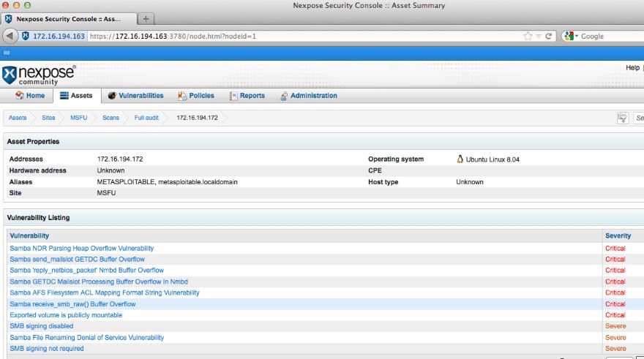Click the address value 172.16.194.172

tap(120, 159)
